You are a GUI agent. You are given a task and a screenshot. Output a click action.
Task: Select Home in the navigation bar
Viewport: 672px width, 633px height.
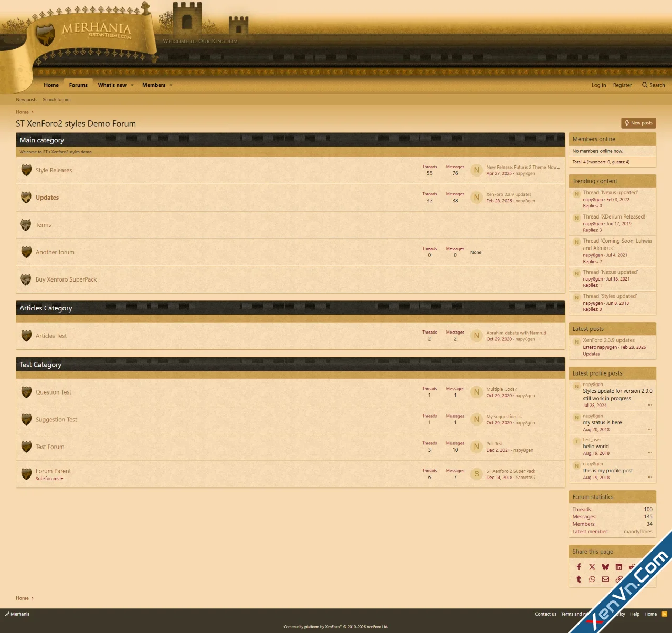(x=51, y=85)
